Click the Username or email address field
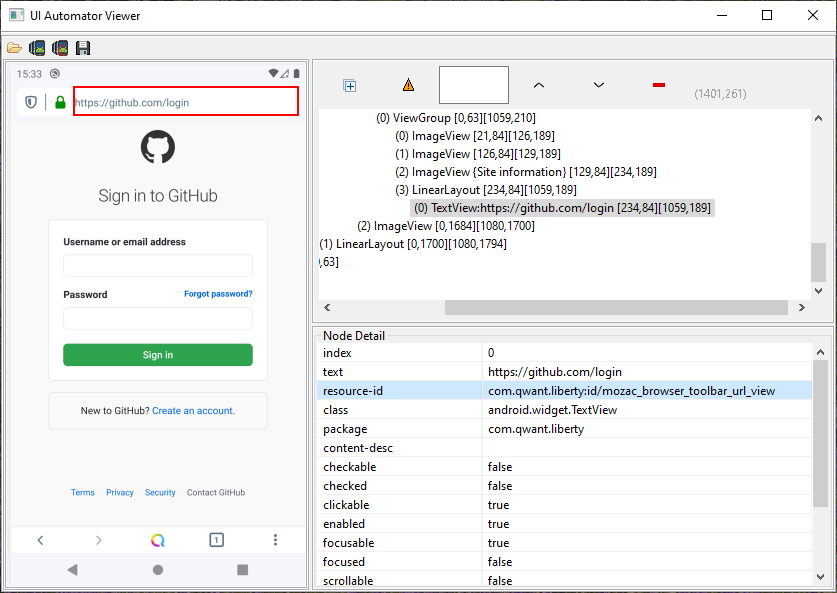The height and width of the screenshot is (593, 837). click(157, 265)
